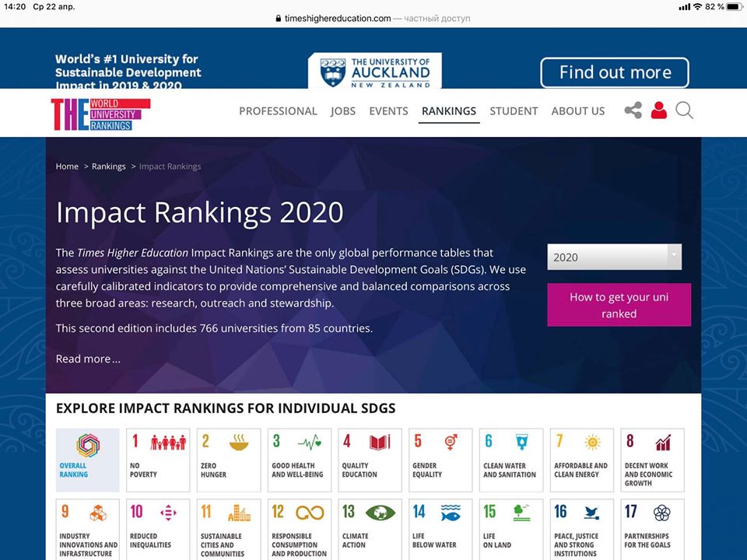Click the Home breadcrumb link

pyautogui.click(x=67, y=166)
